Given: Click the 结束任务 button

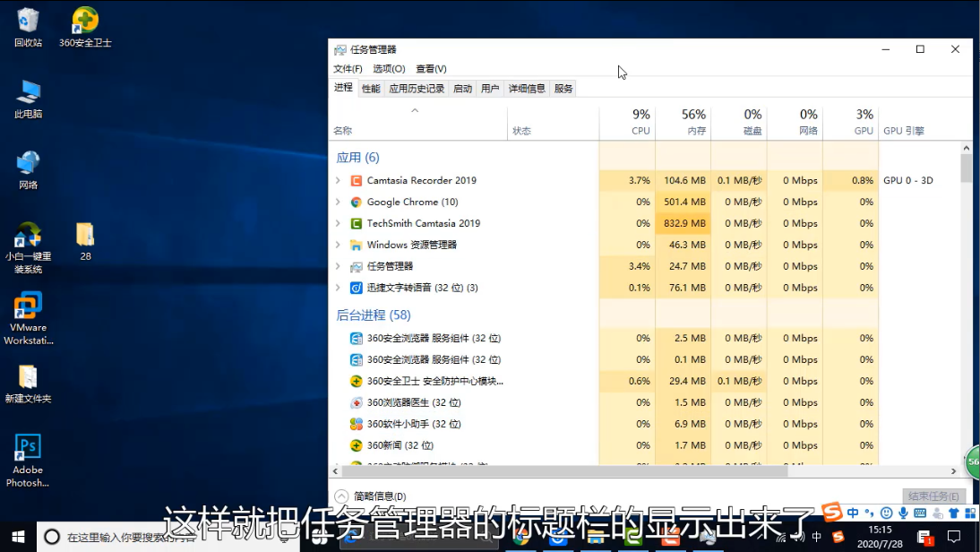Looking at the screenshot, I should 933,496.
